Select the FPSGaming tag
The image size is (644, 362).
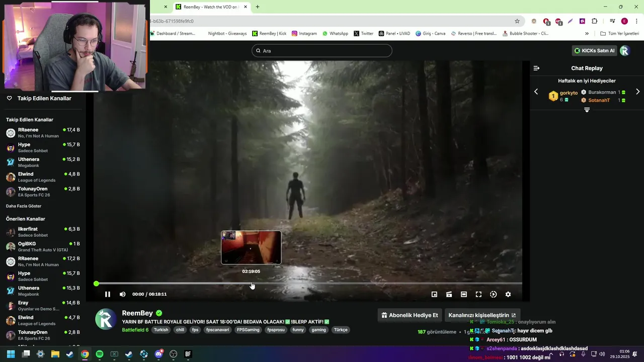(248, 330)
